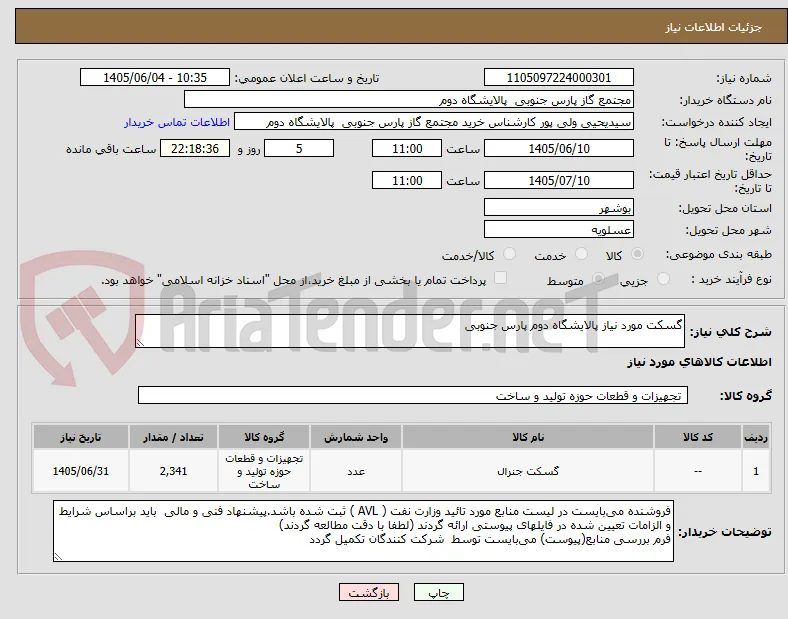Click the goods group field

(413, 395)
